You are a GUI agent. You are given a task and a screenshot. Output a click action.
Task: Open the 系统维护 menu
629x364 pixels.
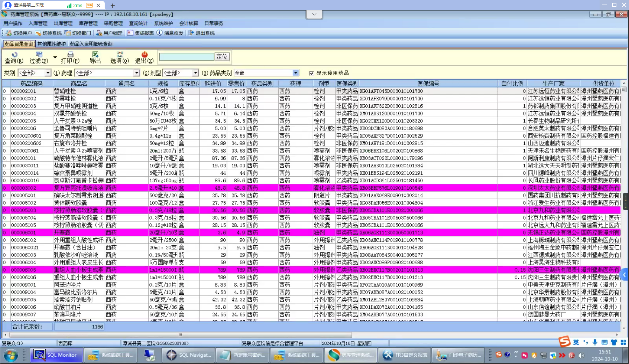(x=163, y=23)
